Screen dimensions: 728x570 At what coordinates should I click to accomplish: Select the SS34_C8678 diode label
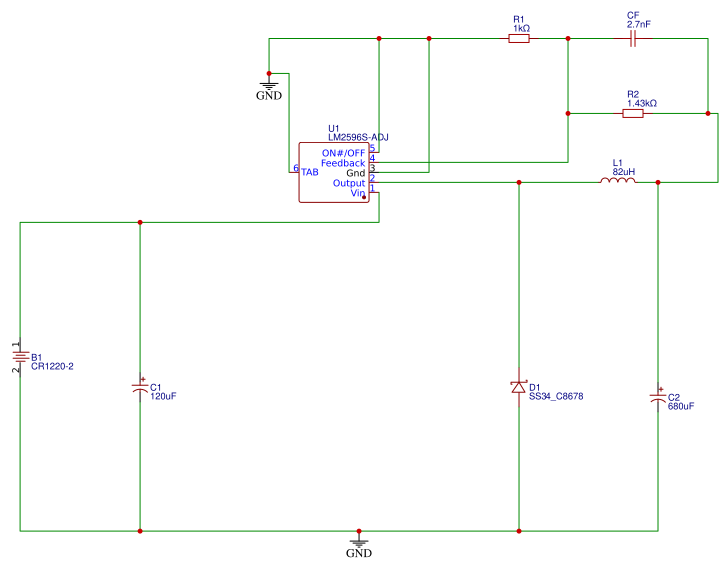click(555, 396)
